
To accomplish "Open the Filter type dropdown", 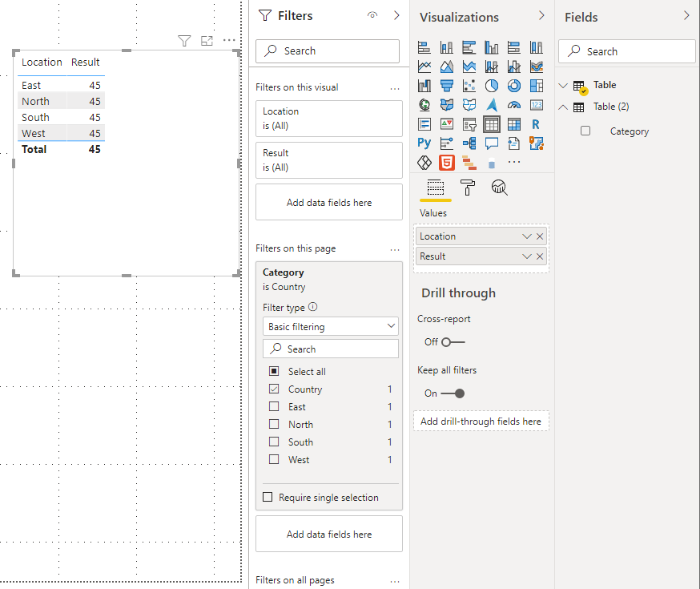I will coord(331,326).
